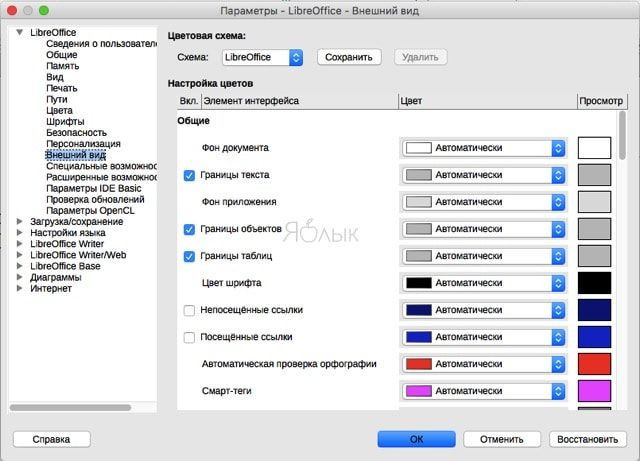Select Специальные возможности in tree
This screenshot has height=461, width=640.
(101, 166)
